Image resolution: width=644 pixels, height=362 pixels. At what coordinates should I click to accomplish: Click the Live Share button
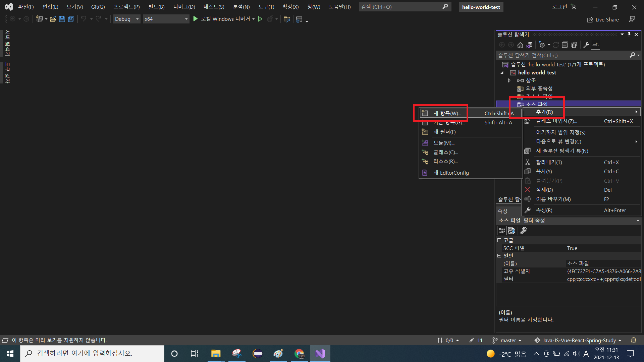603,20
